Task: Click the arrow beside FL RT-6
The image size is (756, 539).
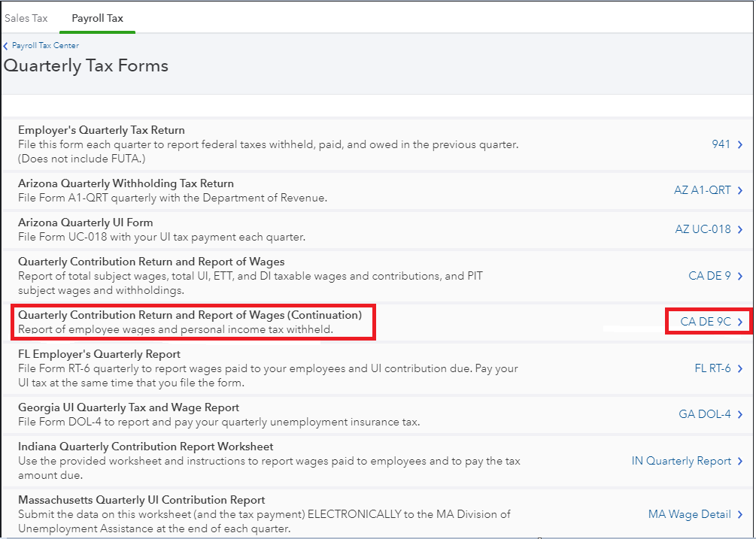Action: (740, 368)
